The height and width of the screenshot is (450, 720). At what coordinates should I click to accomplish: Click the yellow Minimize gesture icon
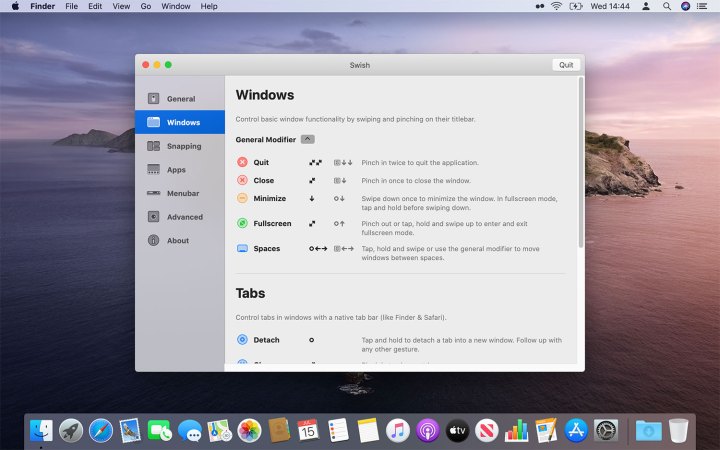pyautogui.click(x=242, y=198)
